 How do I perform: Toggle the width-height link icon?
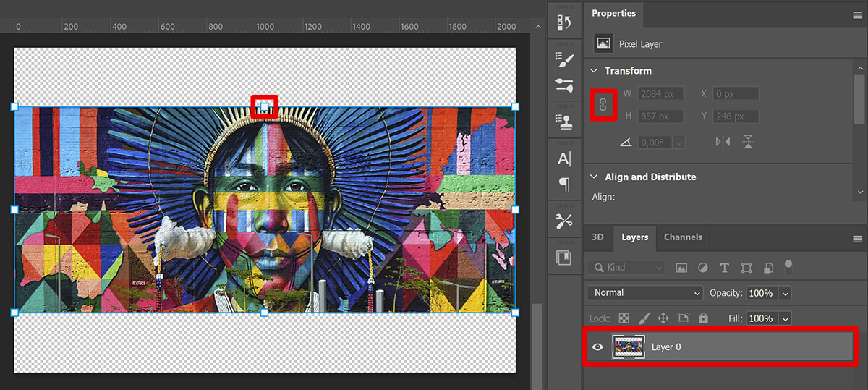click(x=603, y=106)
